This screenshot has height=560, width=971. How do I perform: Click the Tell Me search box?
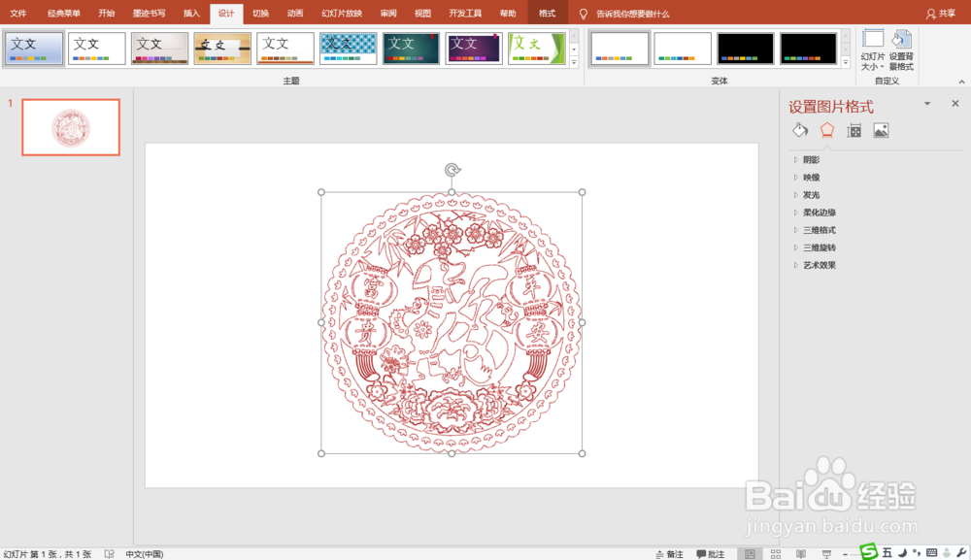tap(632, 14)
